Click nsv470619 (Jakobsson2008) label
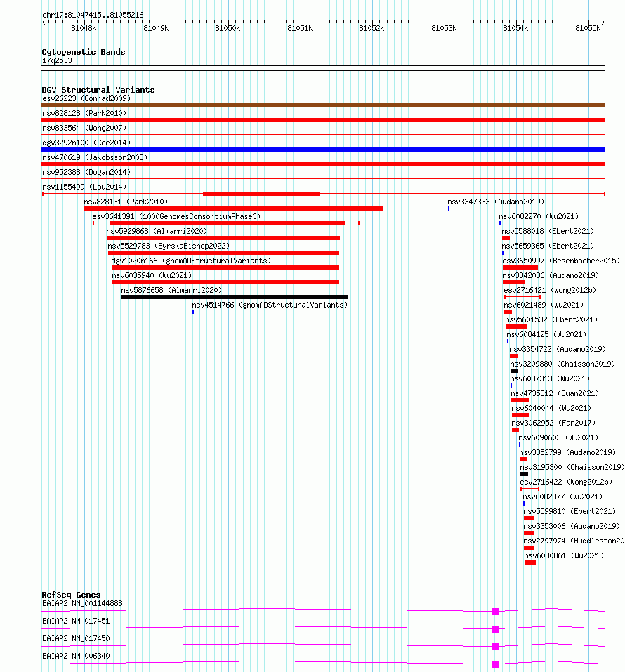This screenshot has height=672, width=625. pos(95,158)
